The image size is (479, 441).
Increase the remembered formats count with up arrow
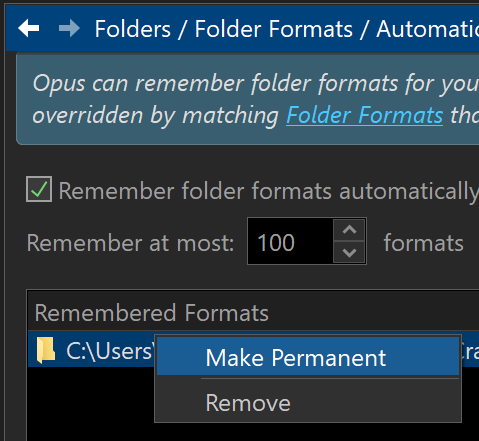tap(349, 230)
